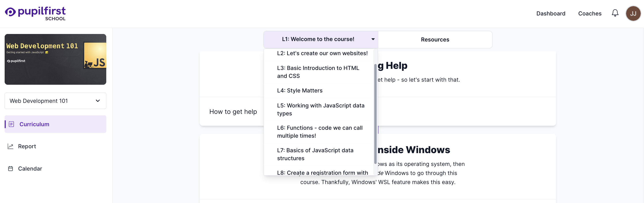Click L1: Welcome to the course selector
This screenshot has height=203, width=644.
click(x=318, y=39)
